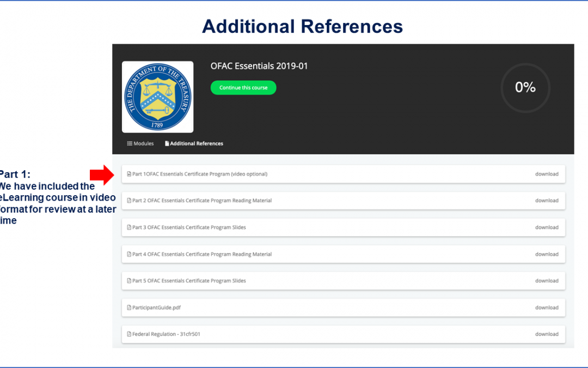The width and height of the screenshot is (588, 368).
Task: Download Part 4 Reading Material file
Action: [547, 254]
